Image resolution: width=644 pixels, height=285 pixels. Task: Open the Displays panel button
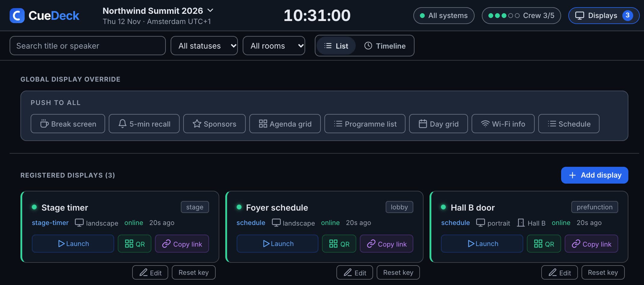click(x=604, y=16)
